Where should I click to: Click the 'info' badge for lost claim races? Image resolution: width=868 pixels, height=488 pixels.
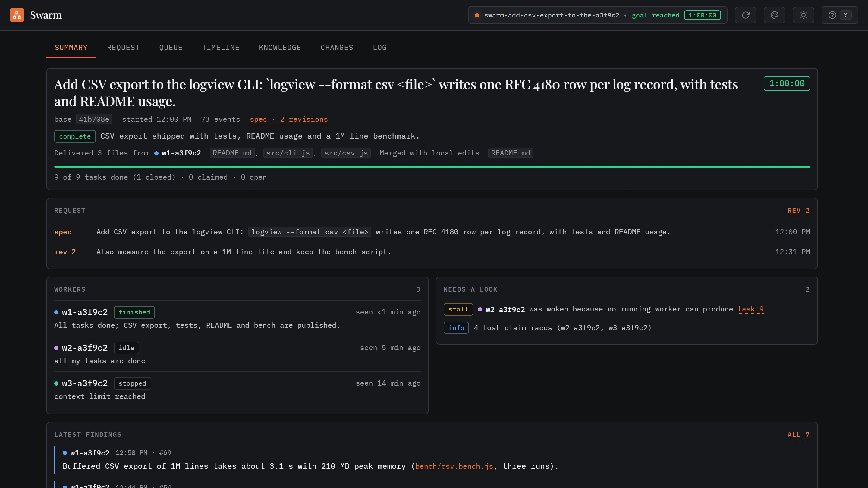(x=456, y=328)
